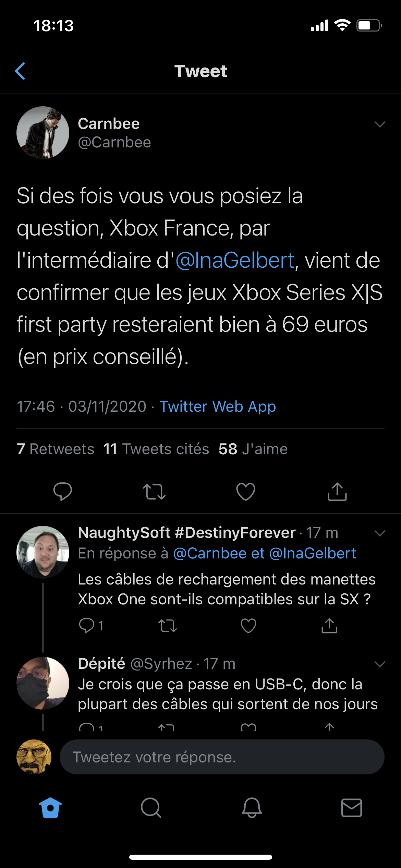
Task: Expand options menu for Dépité's reply
Action: coord(380,664)
